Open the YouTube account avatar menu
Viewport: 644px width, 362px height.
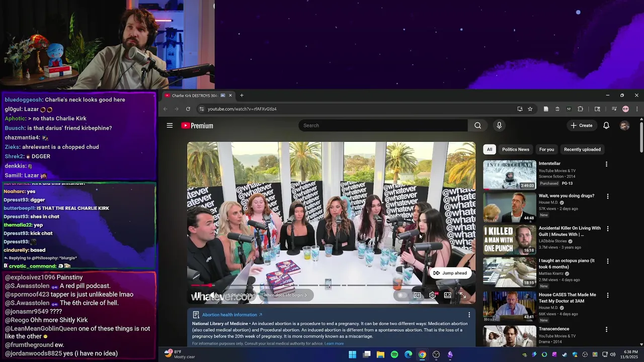pyautogui.click(x=624, y=126)
